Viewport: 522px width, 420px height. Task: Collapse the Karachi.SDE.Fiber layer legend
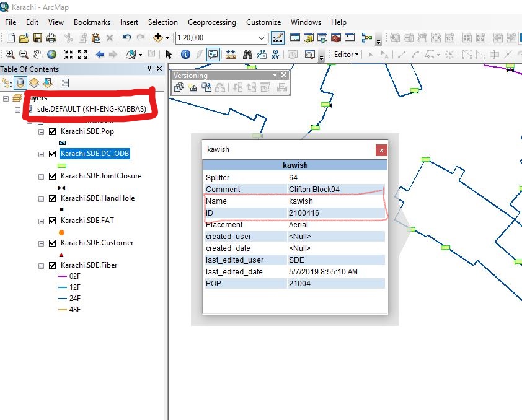tap(41, 266)
